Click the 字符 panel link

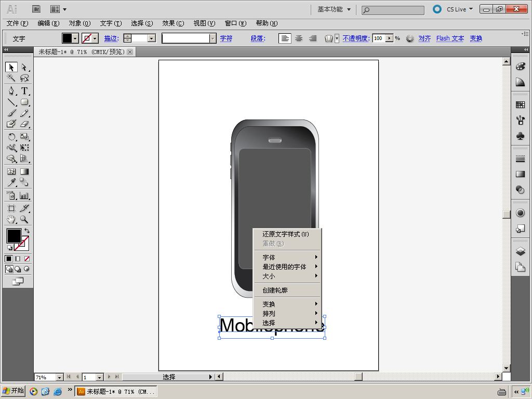[x=226, y=38]
